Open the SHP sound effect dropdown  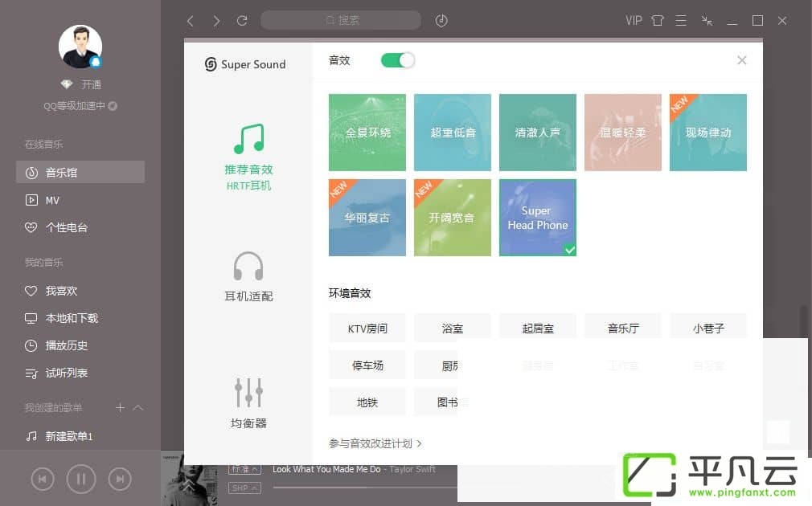(244, 488)
